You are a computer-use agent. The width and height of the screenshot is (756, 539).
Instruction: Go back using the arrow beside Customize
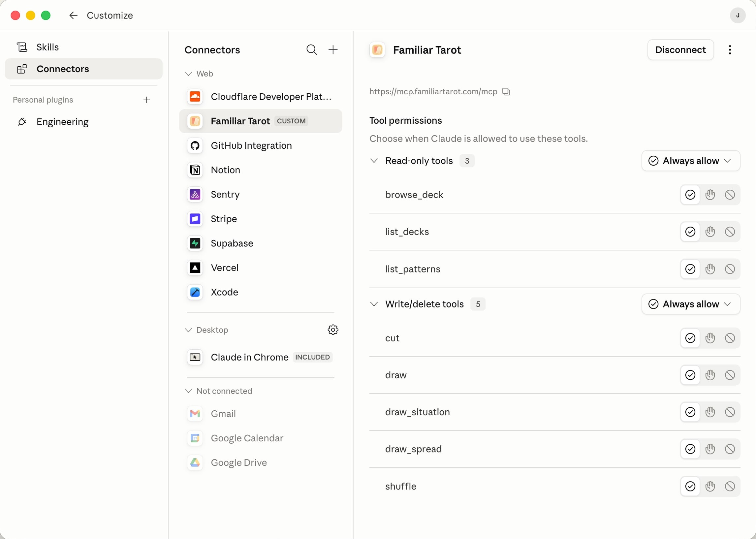click(73, 15)
